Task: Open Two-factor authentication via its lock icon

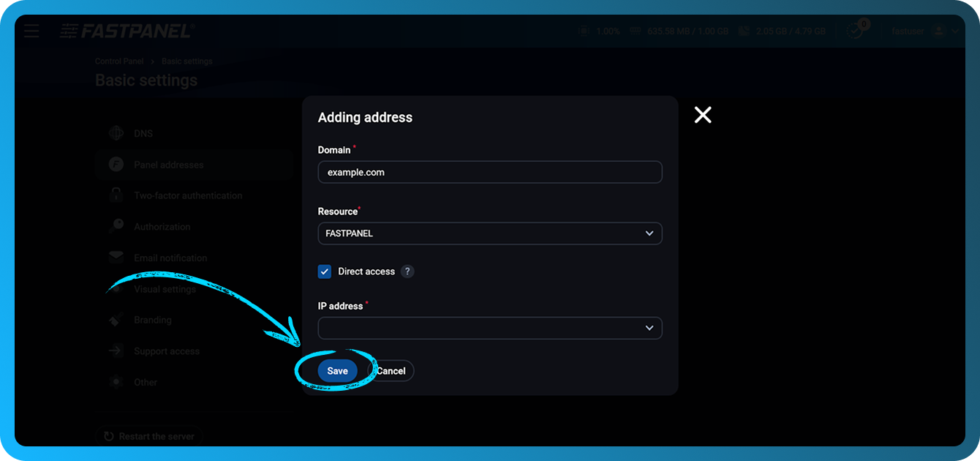Action: point(116,195)
